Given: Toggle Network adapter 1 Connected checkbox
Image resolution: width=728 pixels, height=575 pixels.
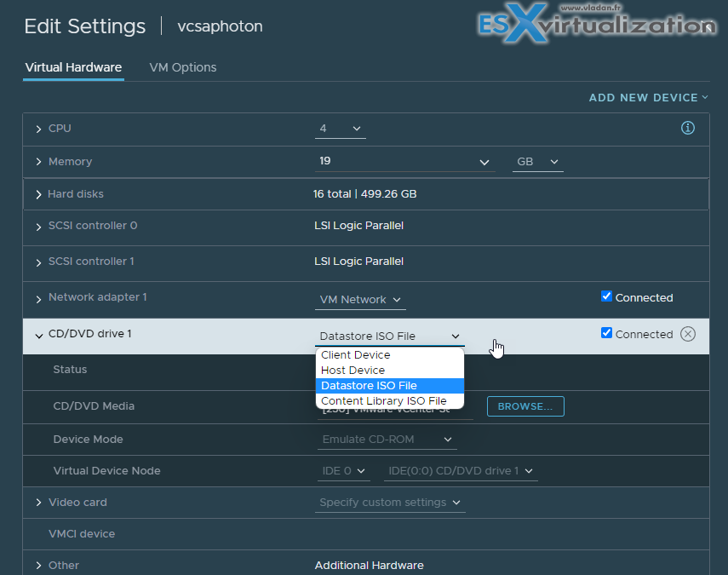Looking at the screenshot, I should click(606, 296).
